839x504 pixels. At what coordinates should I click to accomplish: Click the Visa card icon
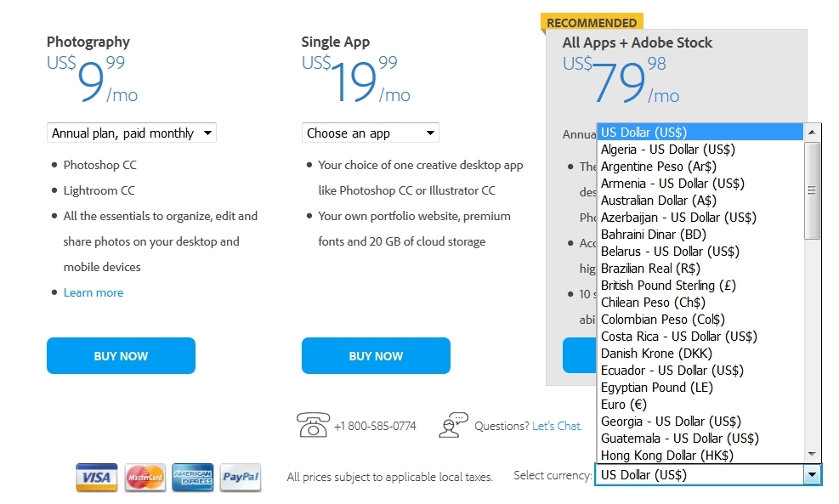(x=96, y=478)
